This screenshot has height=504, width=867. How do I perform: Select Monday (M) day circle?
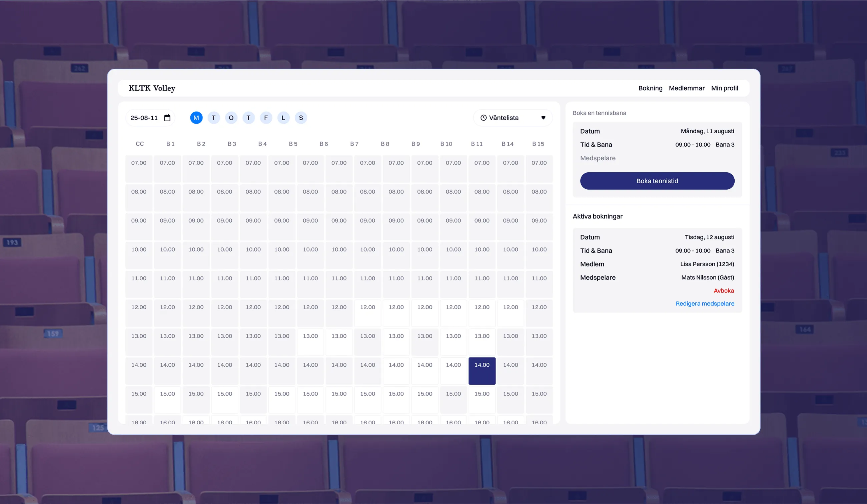pos(196,118)
